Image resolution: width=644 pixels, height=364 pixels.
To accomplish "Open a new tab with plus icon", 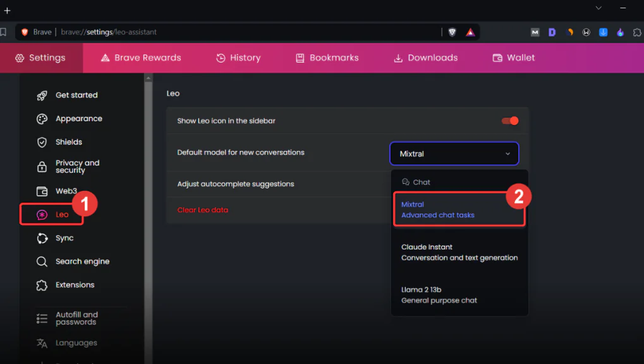I will pyautogui.click(x=7, y=11).
